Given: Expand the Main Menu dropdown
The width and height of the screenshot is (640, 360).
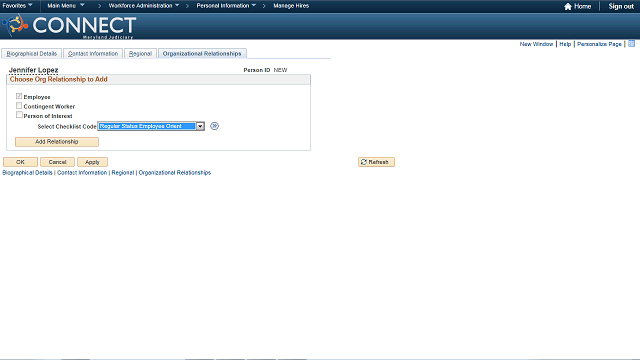Looking at the screenshot, I should point(66,6).
